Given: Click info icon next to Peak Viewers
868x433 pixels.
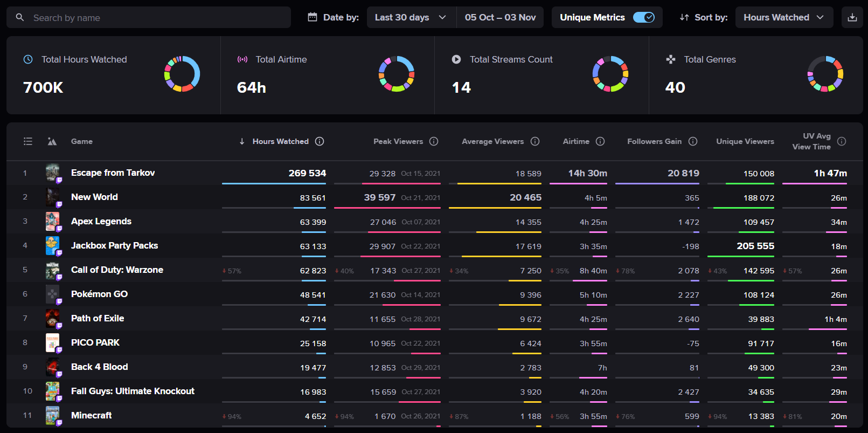Looking at the screenshot, I should pyautogui.click(x=434, y=141).
